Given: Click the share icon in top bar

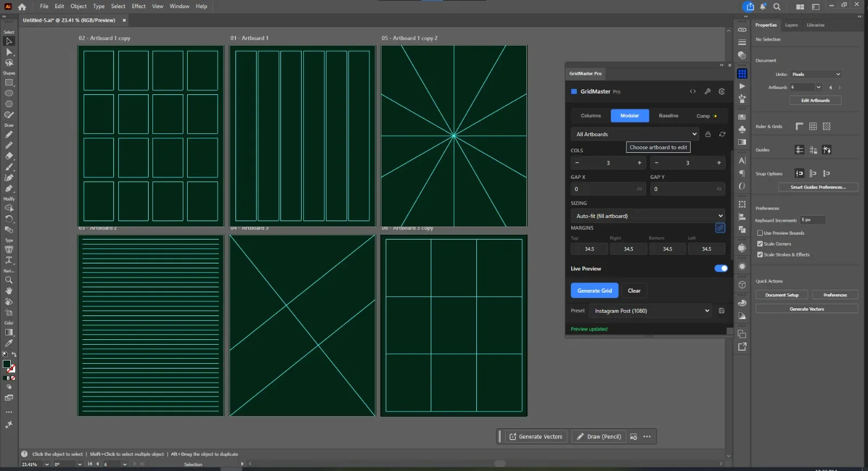Looking at the screenshot, I should click(x=750, y=7).
